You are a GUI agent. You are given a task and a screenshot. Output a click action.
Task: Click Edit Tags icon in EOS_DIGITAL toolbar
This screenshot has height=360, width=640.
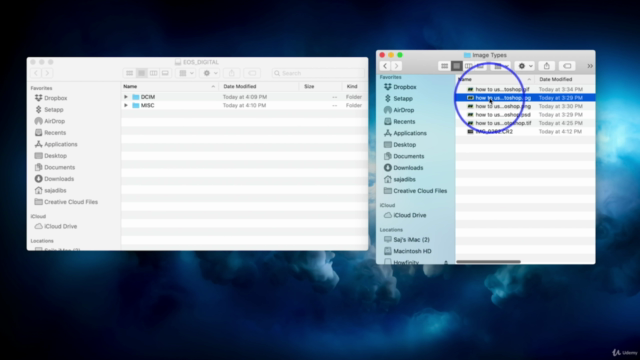coord(252,73)
